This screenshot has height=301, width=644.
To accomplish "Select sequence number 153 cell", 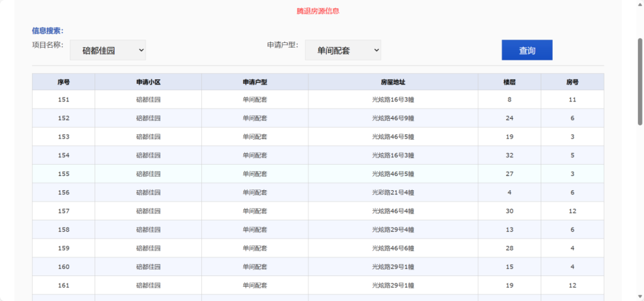I will point(64,136).
